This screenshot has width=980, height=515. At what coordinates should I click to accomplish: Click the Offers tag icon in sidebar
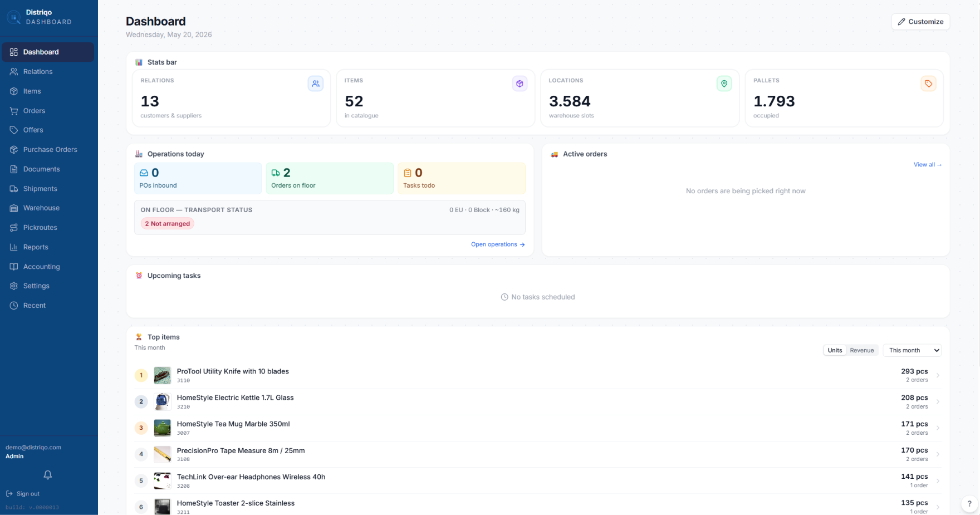coord(14,130)
